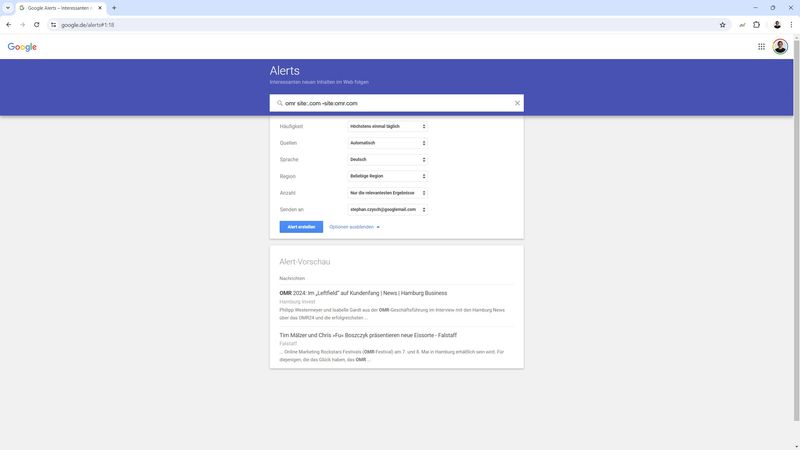The width and height of the screenshot is (800, 450).
Task: Click the Alert-Vorschau heading
Action: pyautogui.click(x=305, y=262)
